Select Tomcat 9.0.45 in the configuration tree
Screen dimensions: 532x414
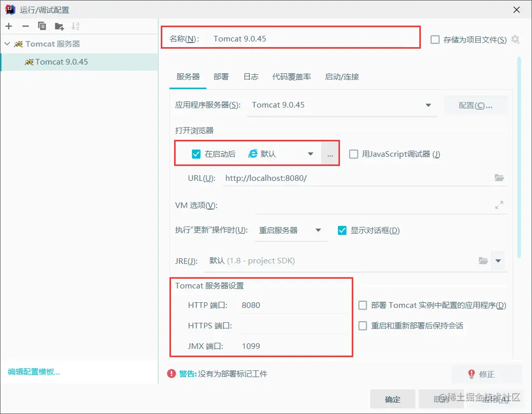tap(79, 62)
